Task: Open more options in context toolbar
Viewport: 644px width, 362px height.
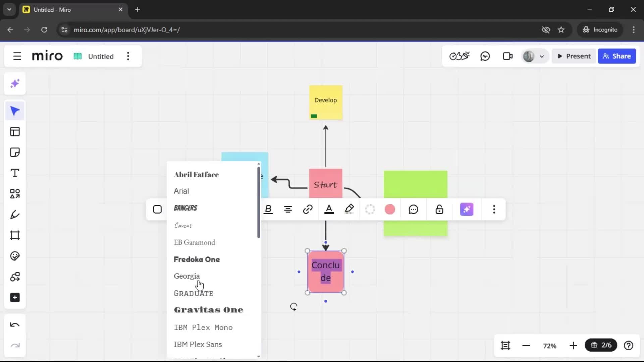Action: 494,209
